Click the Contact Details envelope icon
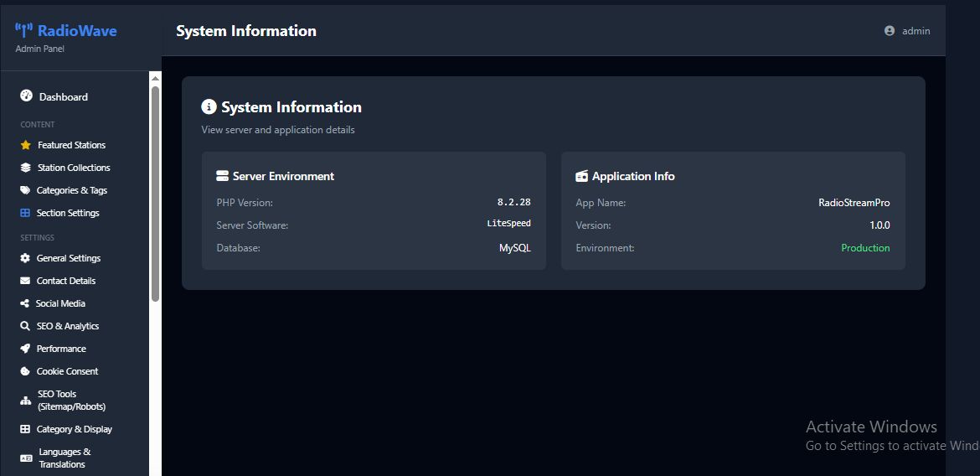Image resolution: width=980 pixels, height=476 pixels. (x=25, y=281)
